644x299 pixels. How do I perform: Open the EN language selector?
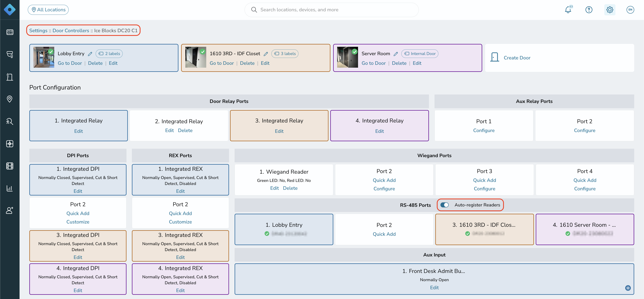[x=630, y=10]
